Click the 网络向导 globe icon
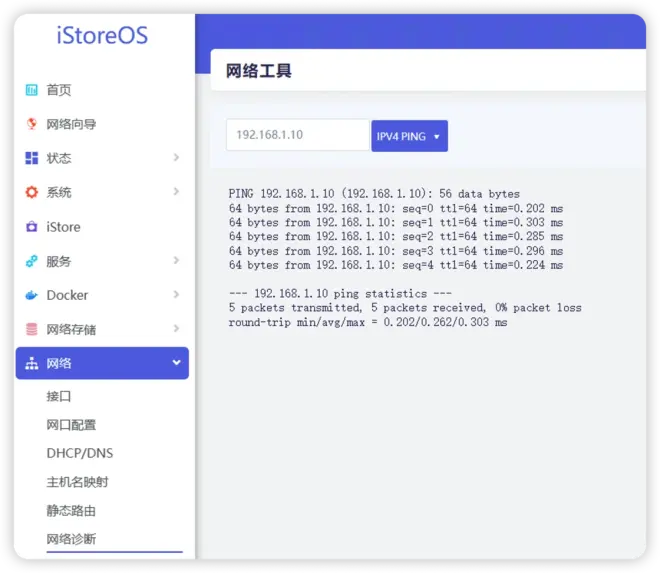 (x=32, y=124)
